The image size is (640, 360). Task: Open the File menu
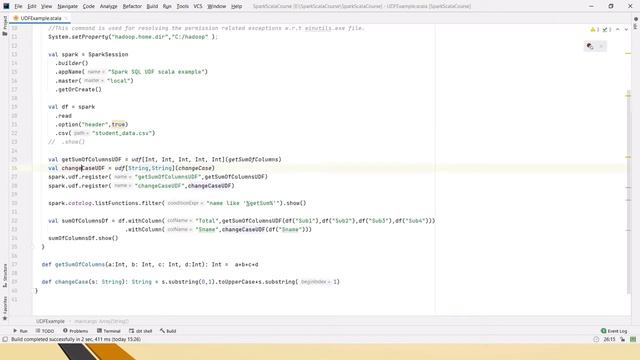tap(18, 6)
